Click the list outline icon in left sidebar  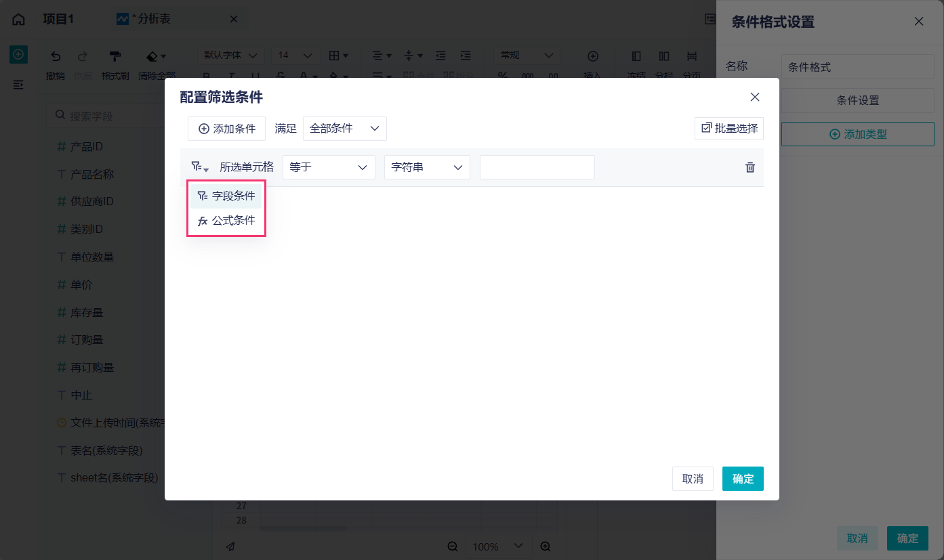(18, 85)
